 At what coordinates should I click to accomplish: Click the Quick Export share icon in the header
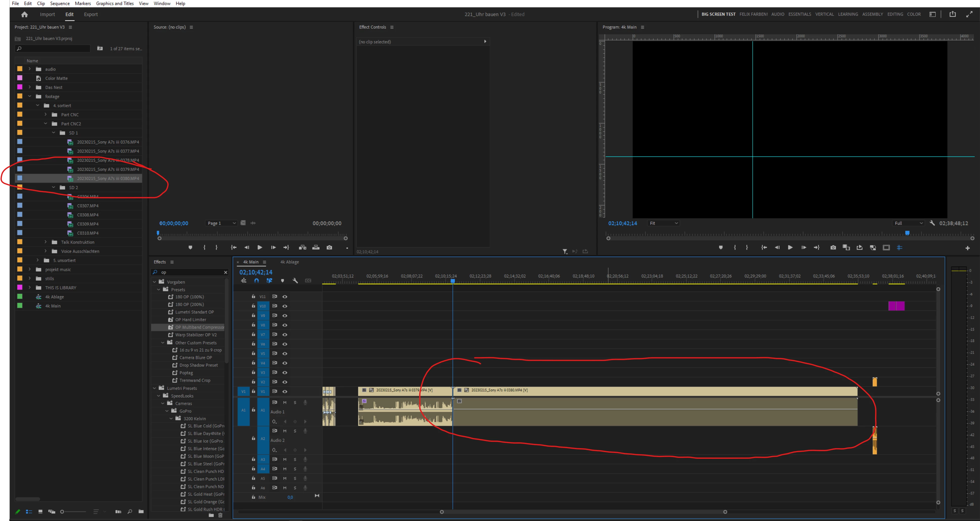click(x=952, y=14)
